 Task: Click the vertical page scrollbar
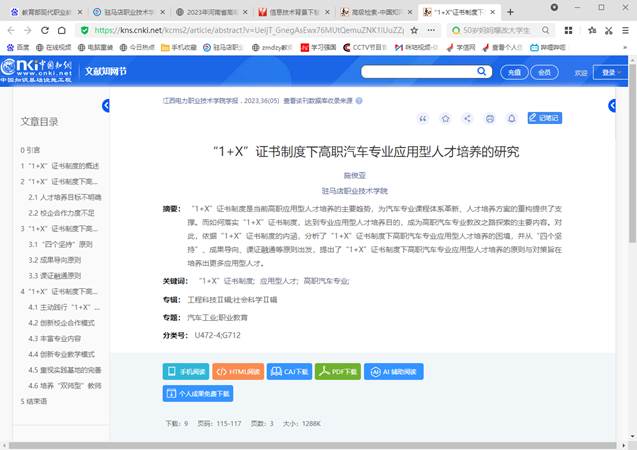pyautogui.click(x=633, y=153)
